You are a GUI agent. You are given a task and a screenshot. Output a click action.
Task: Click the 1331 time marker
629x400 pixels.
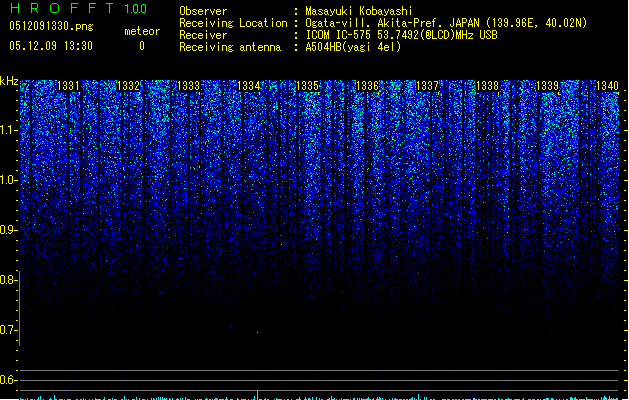(x=69, y=86)
